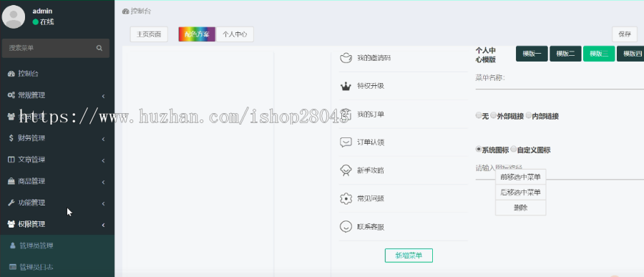Select the 联系客服 menu row
This screenshot has height=277, width=644.
404,227
